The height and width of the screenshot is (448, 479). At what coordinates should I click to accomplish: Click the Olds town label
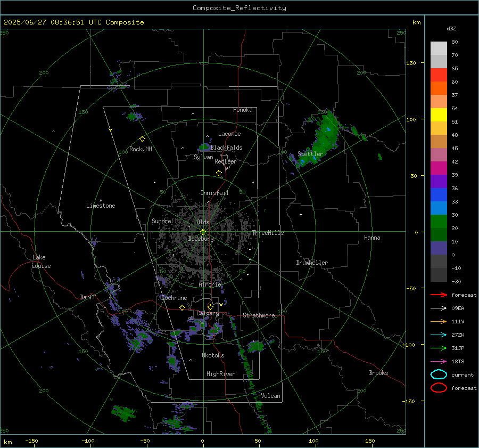pos(203,222)
